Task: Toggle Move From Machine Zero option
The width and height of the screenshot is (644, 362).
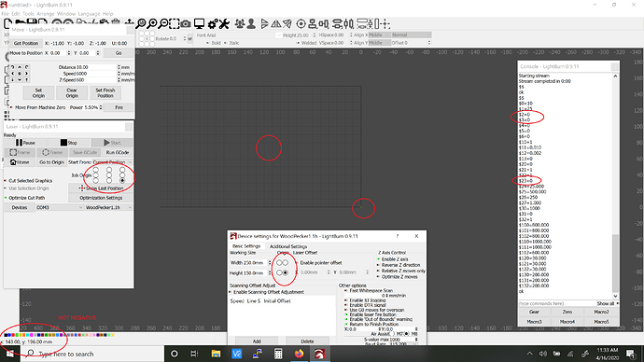Action: [x=37, y=107]
